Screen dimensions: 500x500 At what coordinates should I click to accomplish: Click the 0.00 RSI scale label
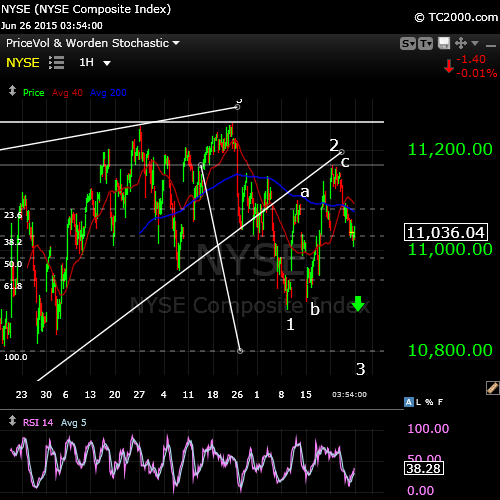click(420, 491)
